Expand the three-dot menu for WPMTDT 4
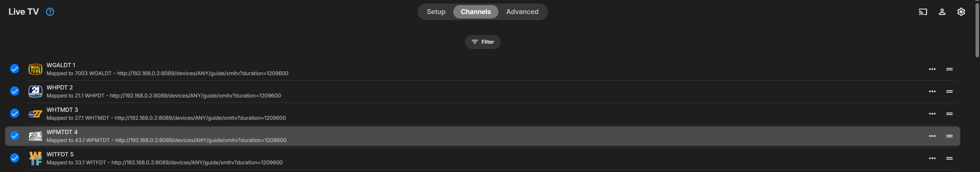 point(932,136)
